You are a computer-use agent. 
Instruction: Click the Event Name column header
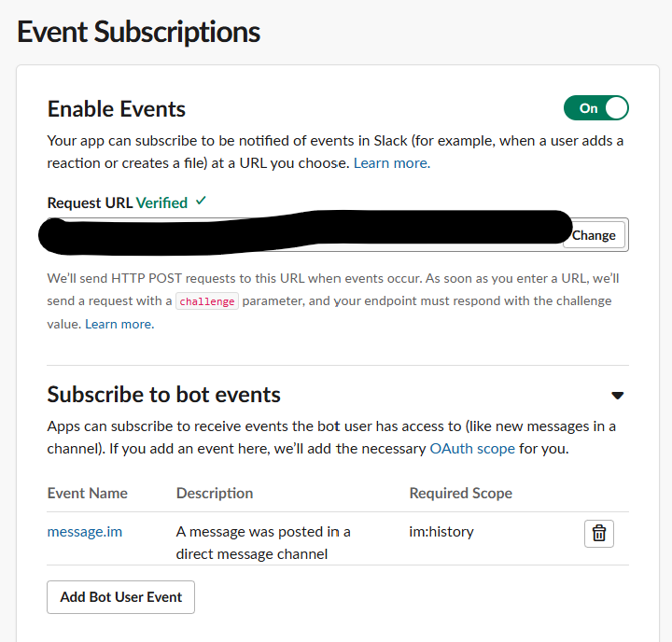click(88, 494)
